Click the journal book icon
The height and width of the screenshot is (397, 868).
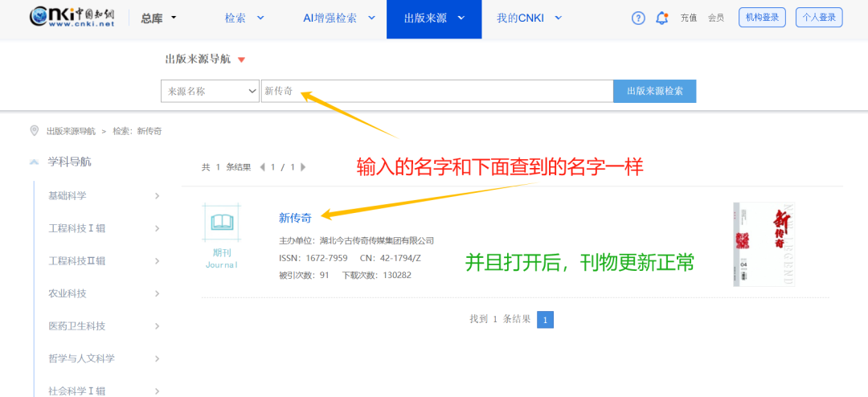[222, 223]
